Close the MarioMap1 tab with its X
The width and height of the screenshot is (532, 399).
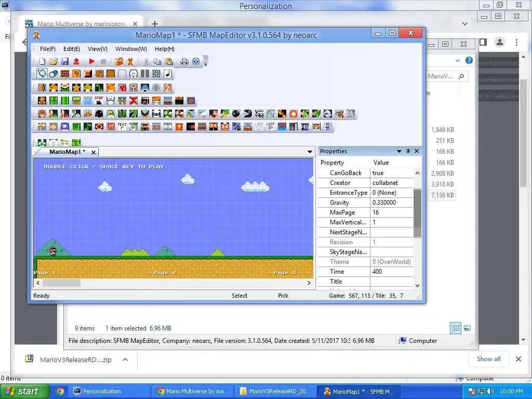point(94,152)
